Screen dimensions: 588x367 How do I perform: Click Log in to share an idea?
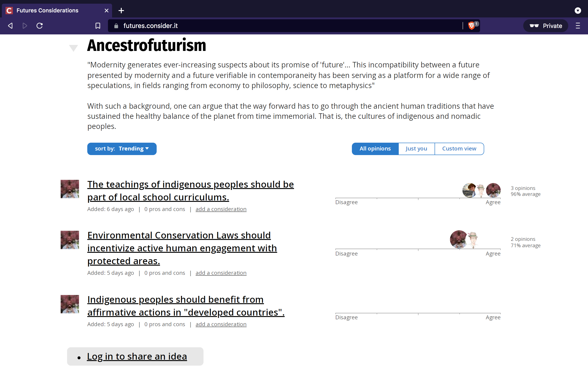pos(137,356)
